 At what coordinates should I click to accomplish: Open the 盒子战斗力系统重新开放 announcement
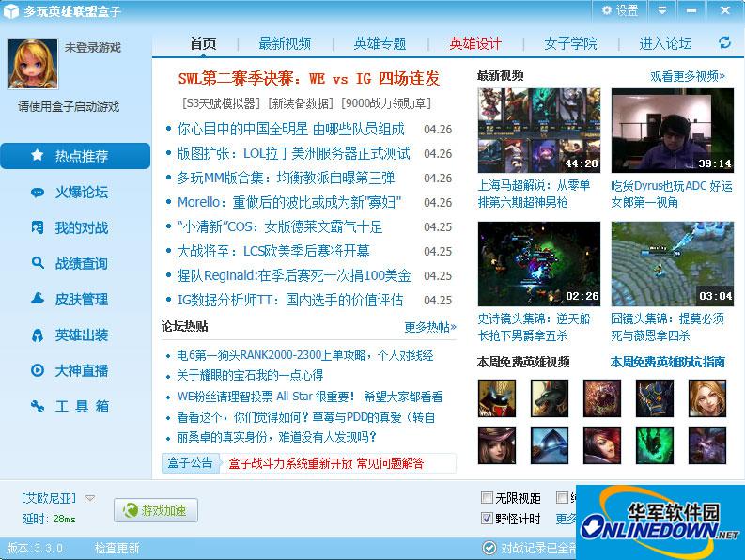click(x=326, y=463)
